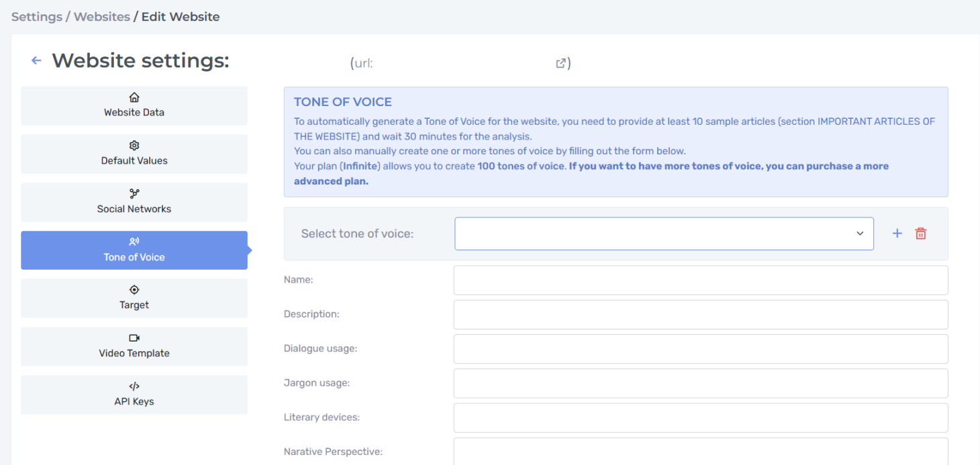Click into the Description text field

pyautogui.click(x=701, y=315)
